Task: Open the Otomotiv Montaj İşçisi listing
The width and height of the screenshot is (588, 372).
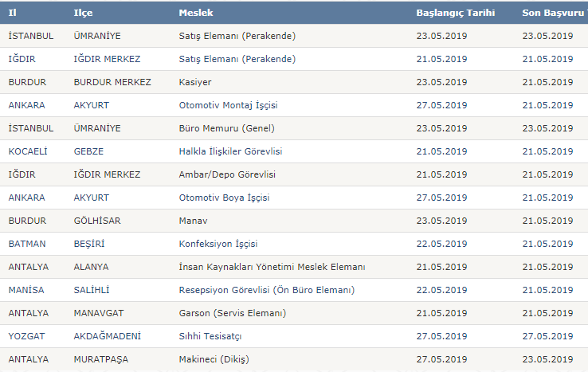Action: click(x=228, y=105)
